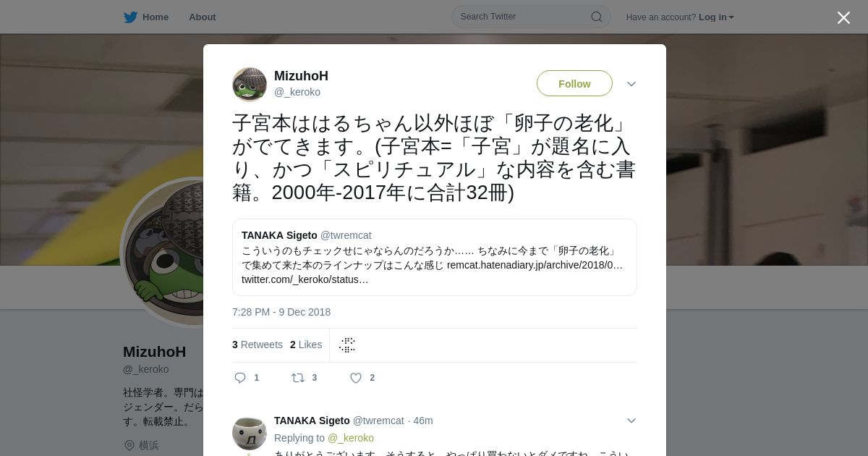The image size is (868, 456).
Task: Open the quoted TANAKA Sigeto tweet card
Action: pos(434,257)
